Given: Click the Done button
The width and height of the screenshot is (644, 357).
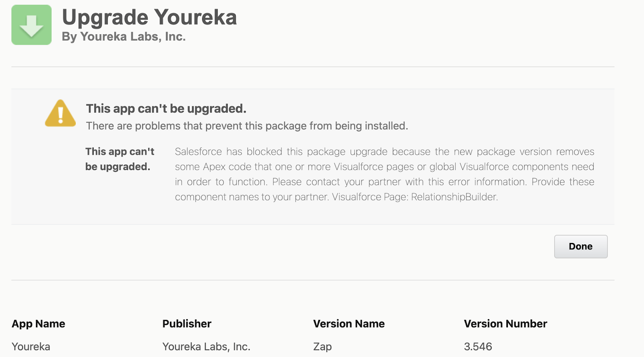Looking at the screenshot, I should pos(581,247).
